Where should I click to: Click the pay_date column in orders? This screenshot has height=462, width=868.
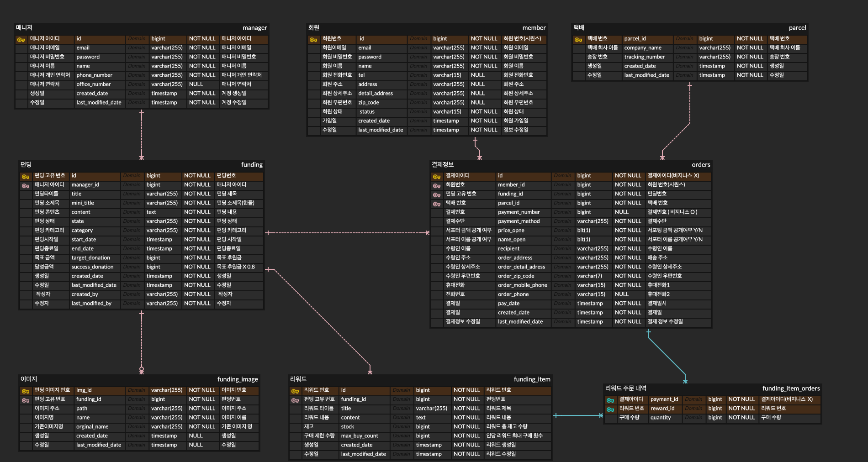tap(508, 304)
